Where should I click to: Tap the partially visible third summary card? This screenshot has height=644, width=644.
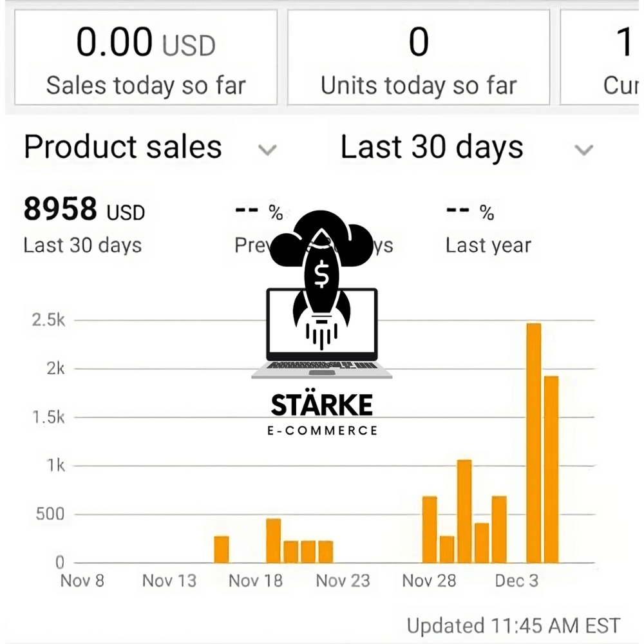(x=600, y=57)
